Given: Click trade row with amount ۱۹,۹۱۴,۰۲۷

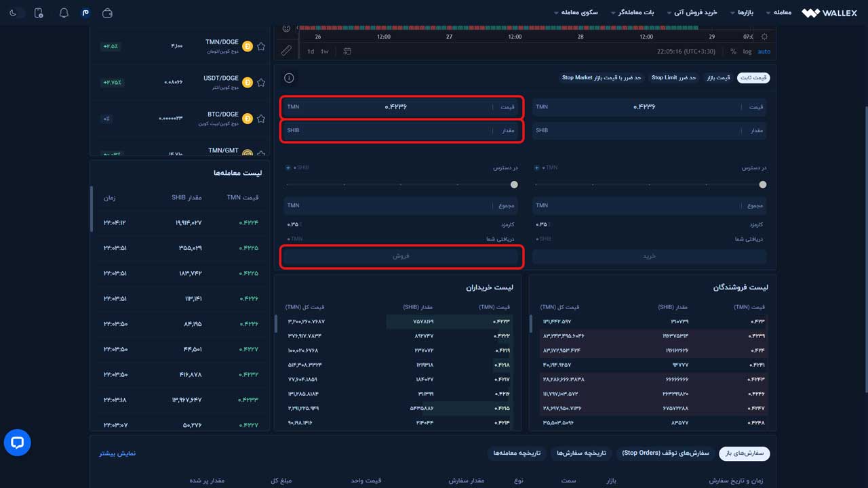Looking at the screenshot, I should (x=180, y=222).
